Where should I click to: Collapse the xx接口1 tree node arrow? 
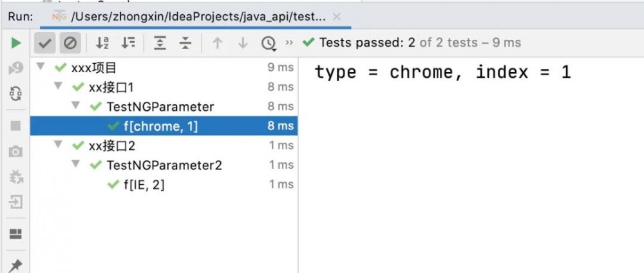click(60, 86)
